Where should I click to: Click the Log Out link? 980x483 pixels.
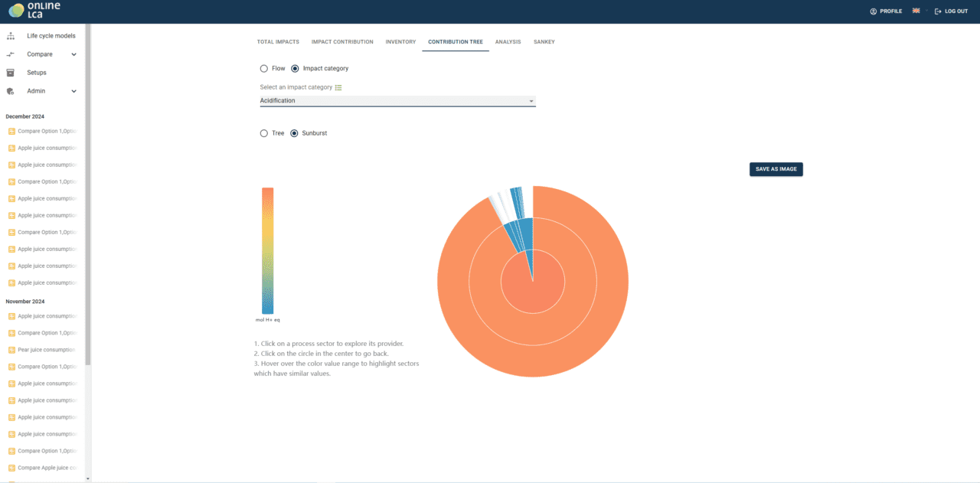pyautogui.click(x=951, y=11)
